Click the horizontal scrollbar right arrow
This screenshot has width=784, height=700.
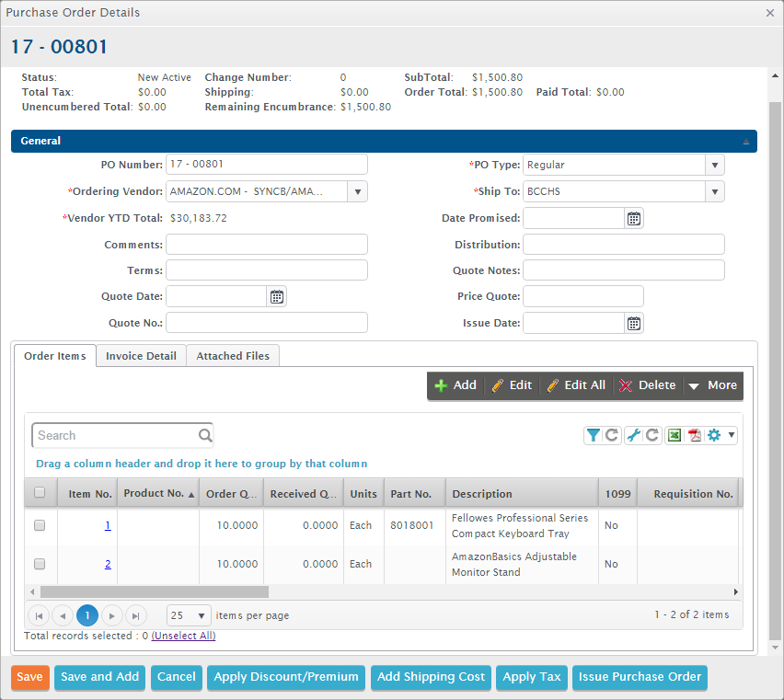click(x=735, y=592)
